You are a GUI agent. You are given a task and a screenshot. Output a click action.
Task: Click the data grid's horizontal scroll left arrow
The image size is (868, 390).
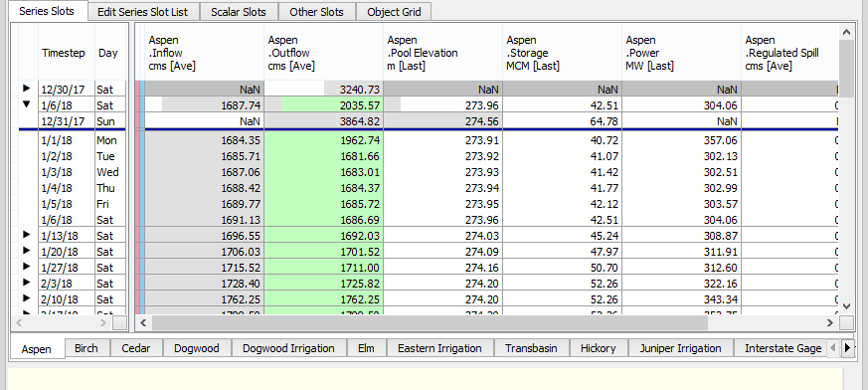pos(143,322)
